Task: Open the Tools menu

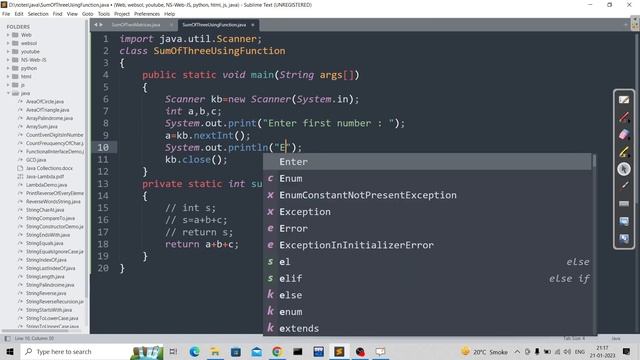Action: coord(104,14)
